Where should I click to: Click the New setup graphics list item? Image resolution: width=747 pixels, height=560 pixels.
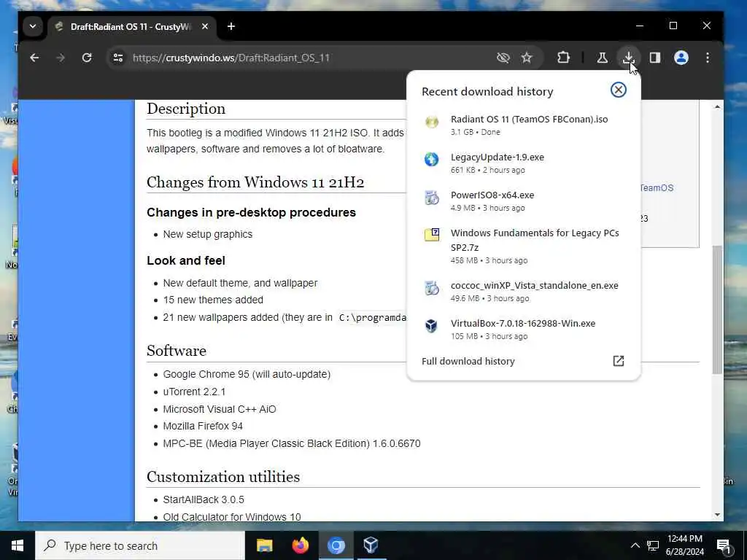(207, 234)
